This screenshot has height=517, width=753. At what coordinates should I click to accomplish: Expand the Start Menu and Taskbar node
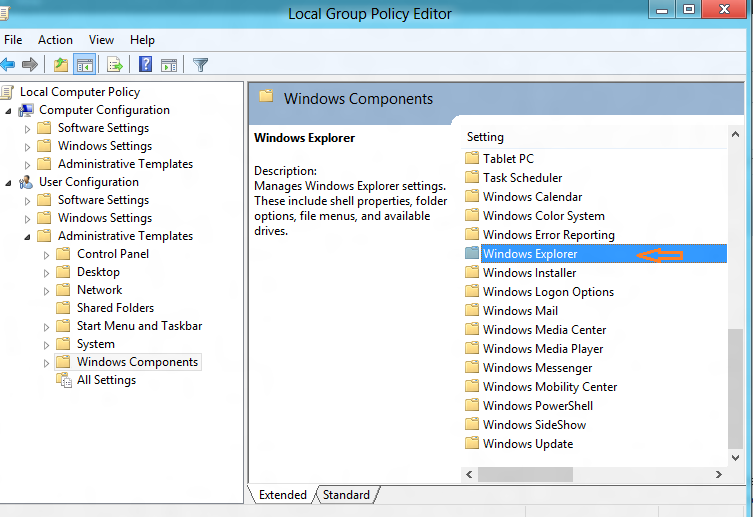pos(46,327)
